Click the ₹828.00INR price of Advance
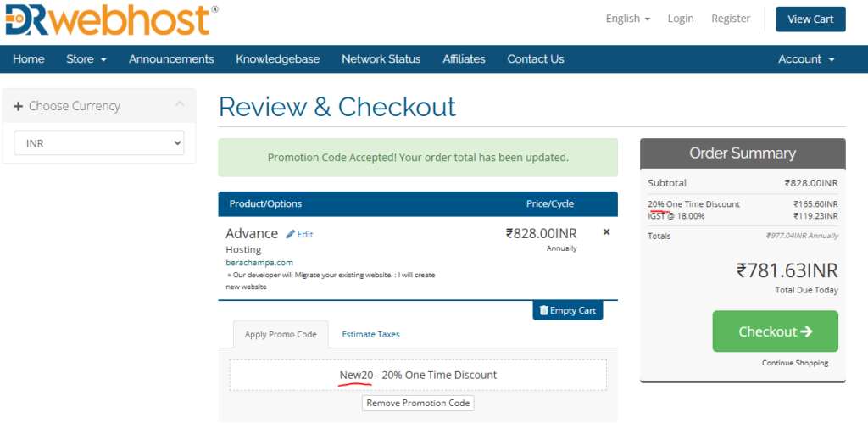Viewport: 868px width, 423px height. coord(541,233)
